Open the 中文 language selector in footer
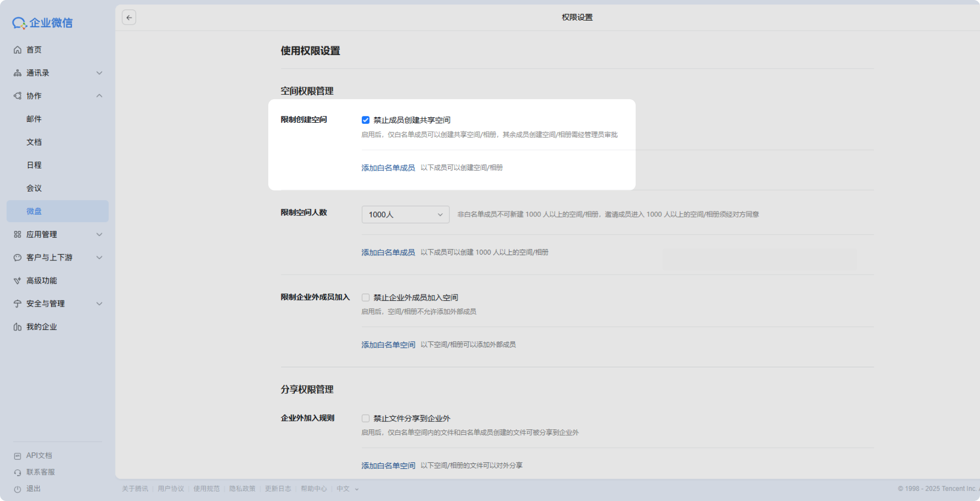Viewport: 980px width, 501px height. click(x=347, y=488)
